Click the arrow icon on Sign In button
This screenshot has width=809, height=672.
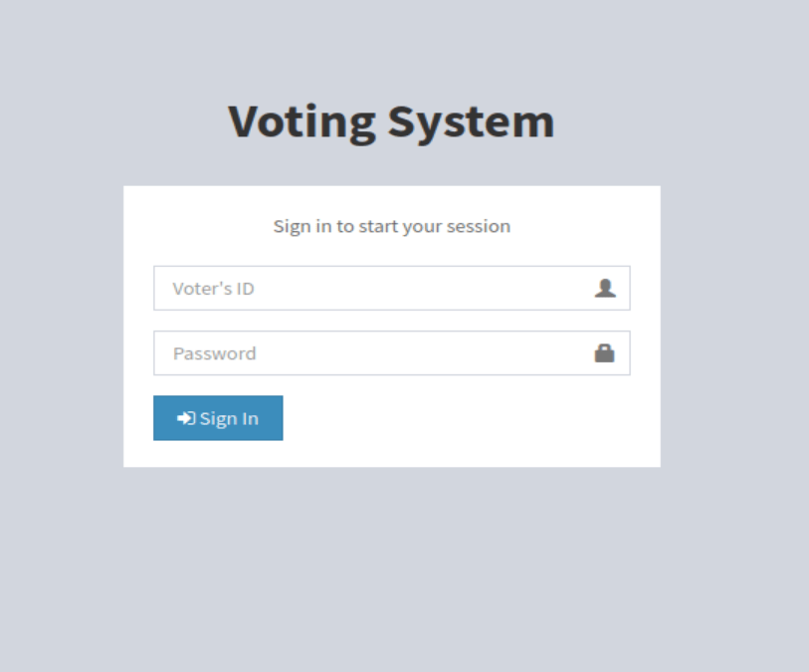(186, 418)
